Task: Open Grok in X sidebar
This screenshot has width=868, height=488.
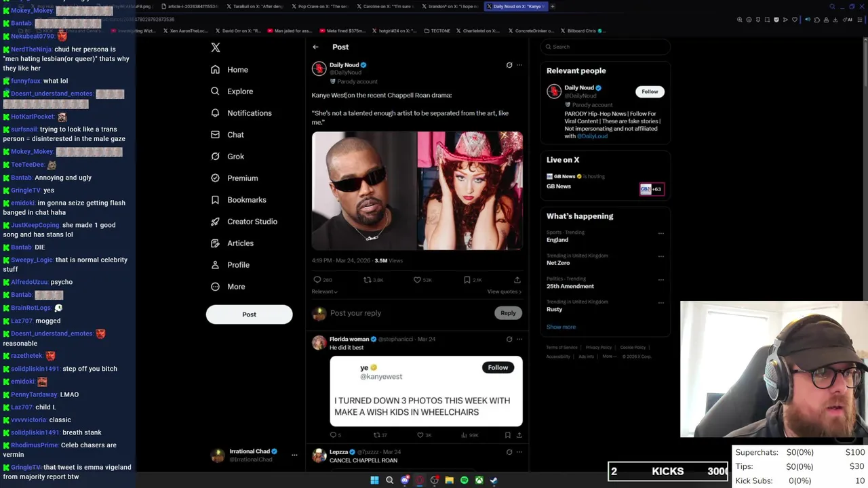Action: click(227, 157)
